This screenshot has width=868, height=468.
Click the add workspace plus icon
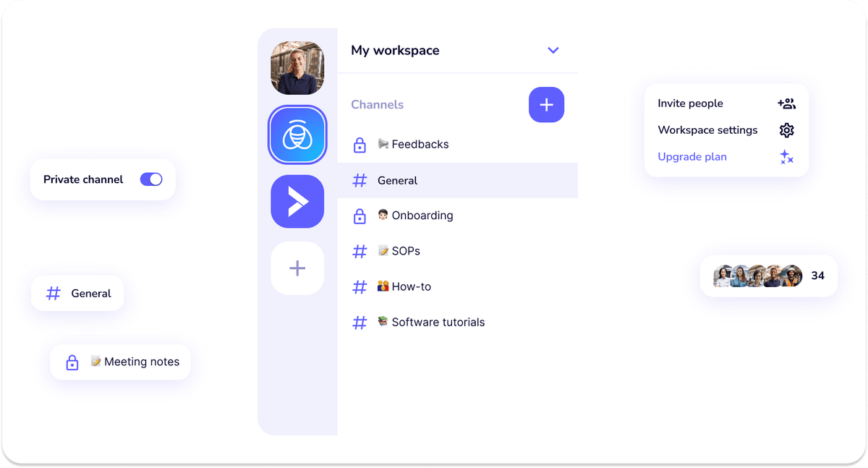tap(297, 268)
